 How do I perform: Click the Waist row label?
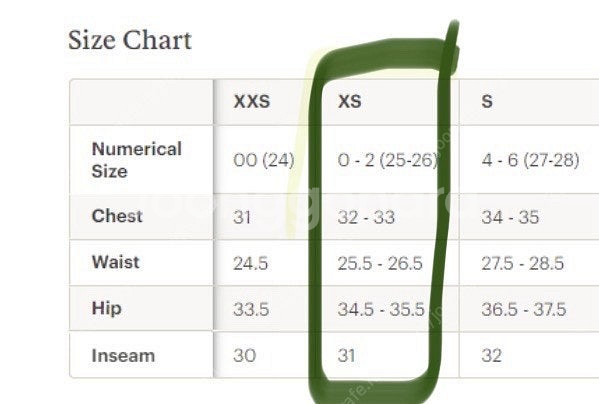(115, 262)
